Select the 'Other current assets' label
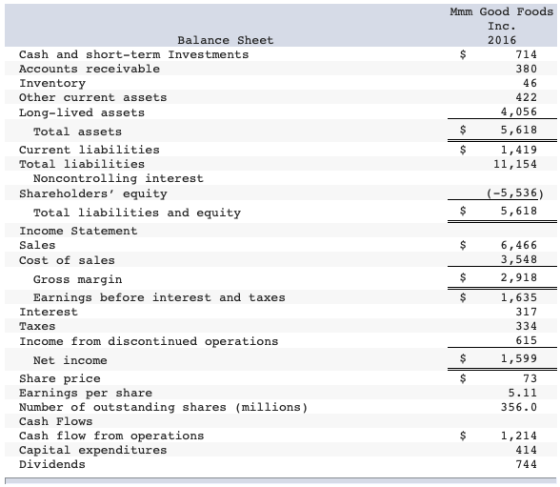 tap(93, 97)
